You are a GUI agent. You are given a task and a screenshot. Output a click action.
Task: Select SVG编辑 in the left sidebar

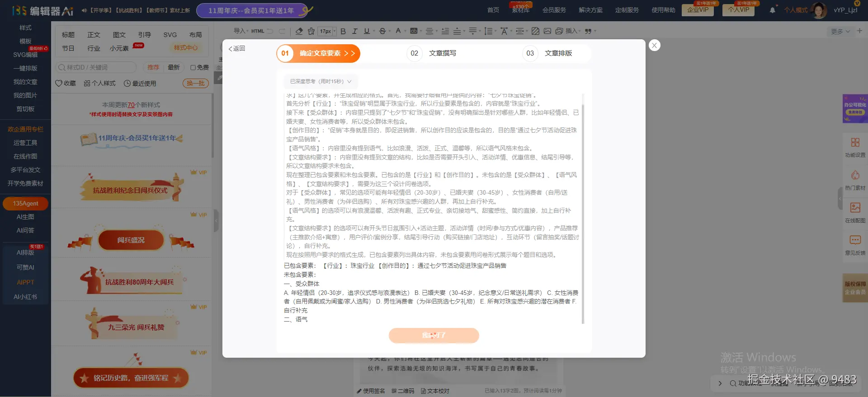point(25,55)
